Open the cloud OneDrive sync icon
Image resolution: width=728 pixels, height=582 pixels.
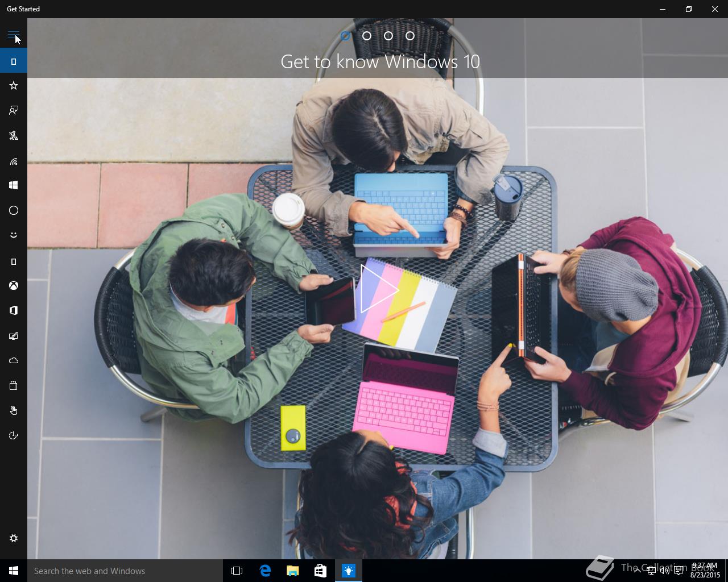click(x=14, y=360)
